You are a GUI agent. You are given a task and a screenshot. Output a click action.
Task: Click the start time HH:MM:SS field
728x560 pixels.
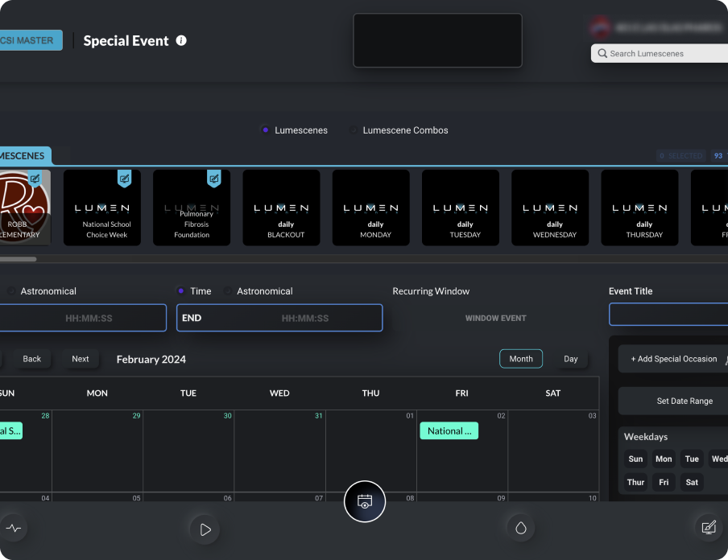tap(83, 318)
